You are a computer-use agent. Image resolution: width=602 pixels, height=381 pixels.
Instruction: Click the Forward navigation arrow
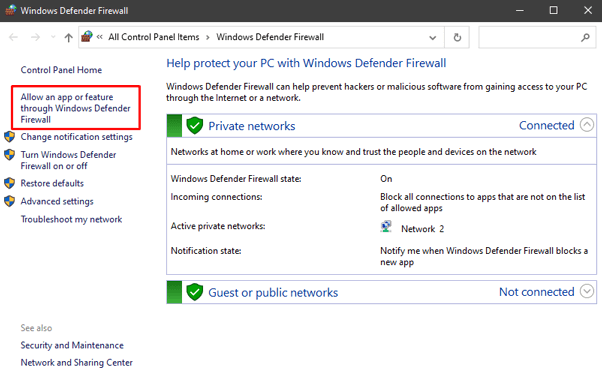click(x=35, y=37)
